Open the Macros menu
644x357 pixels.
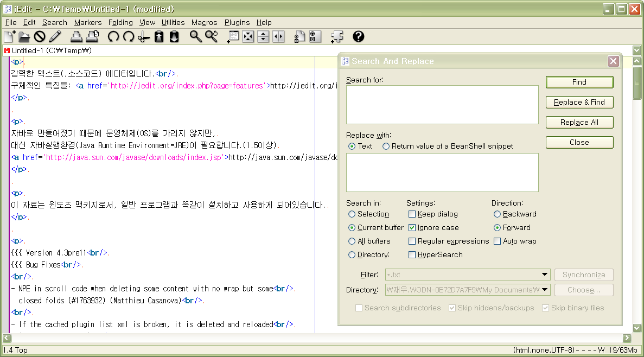[x=204, y=23]
